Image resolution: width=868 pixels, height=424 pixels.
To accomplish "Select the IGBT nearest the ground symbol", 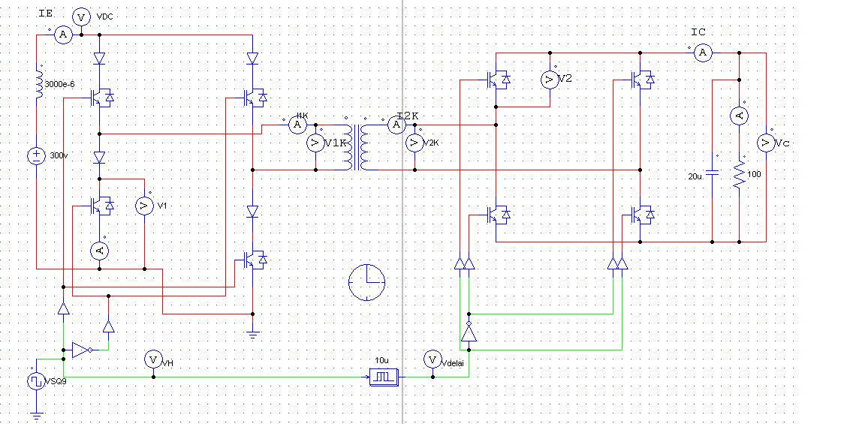I will click(x=256, y=259).
